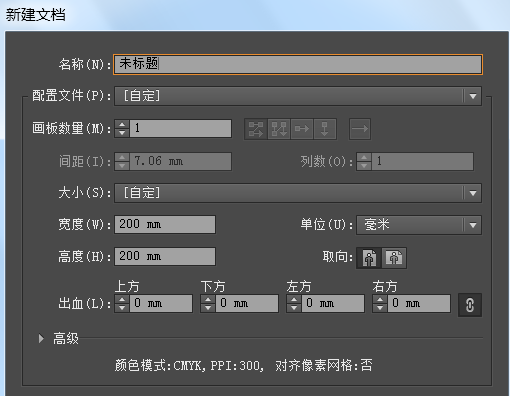Viewport: 510px width, 396px height.
Task: Open the 大小 size dropdown
Action: pos(298,193)
